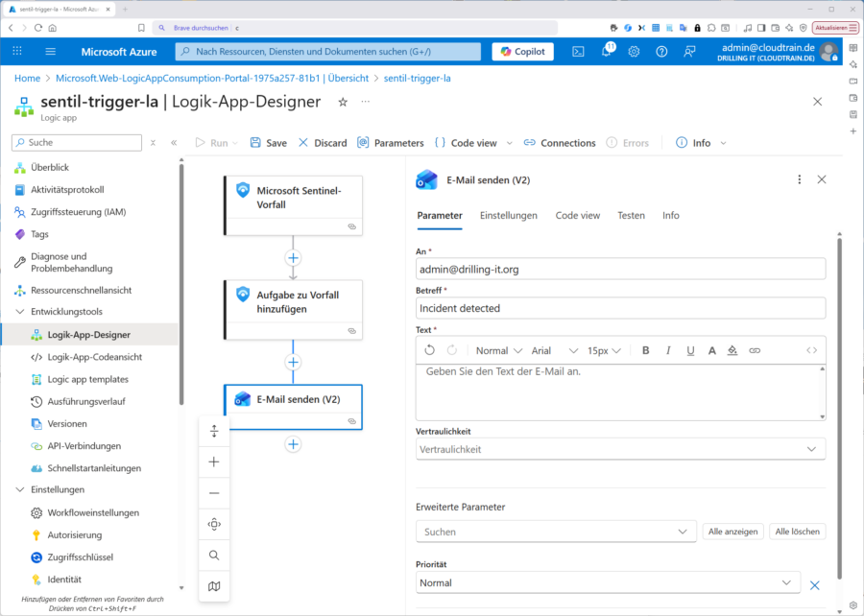
Task: Zoom out on the workflow canvas
Action: click(214, 492)
